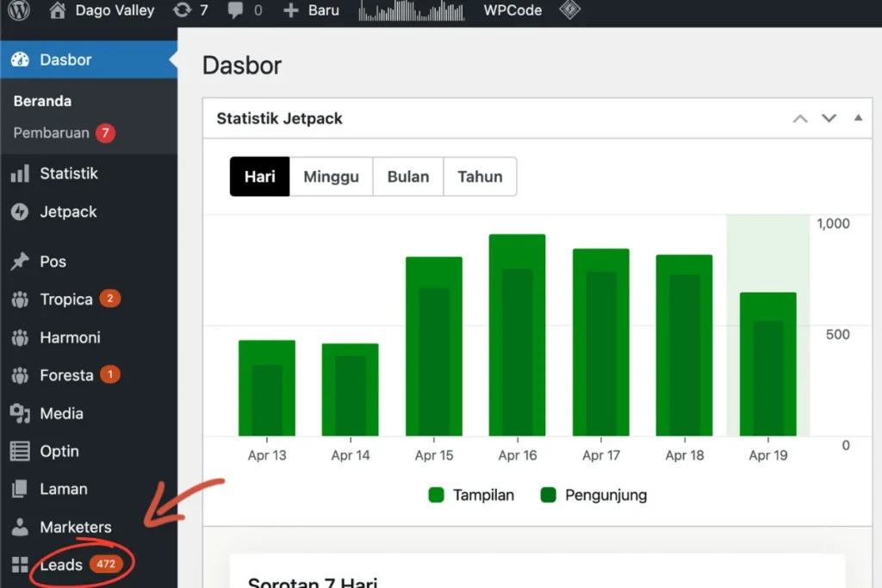
Task: Open the Leads menu with 472 badge
Action: (x=61, y=565)
